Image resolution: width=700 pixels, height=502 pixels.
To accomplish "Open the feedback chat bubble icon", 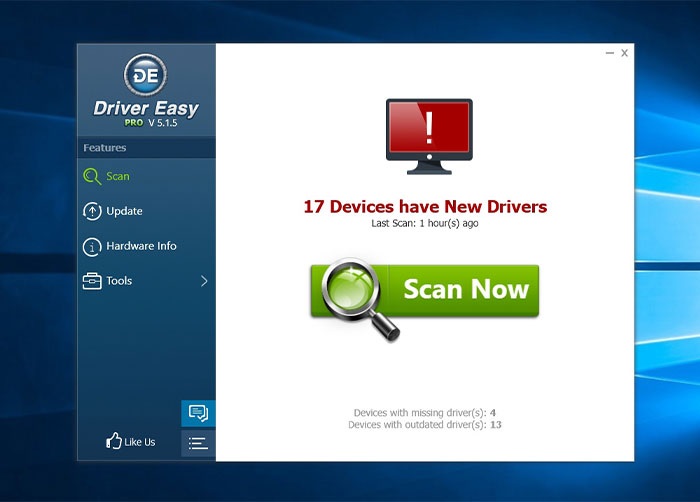I will (198, 413).
